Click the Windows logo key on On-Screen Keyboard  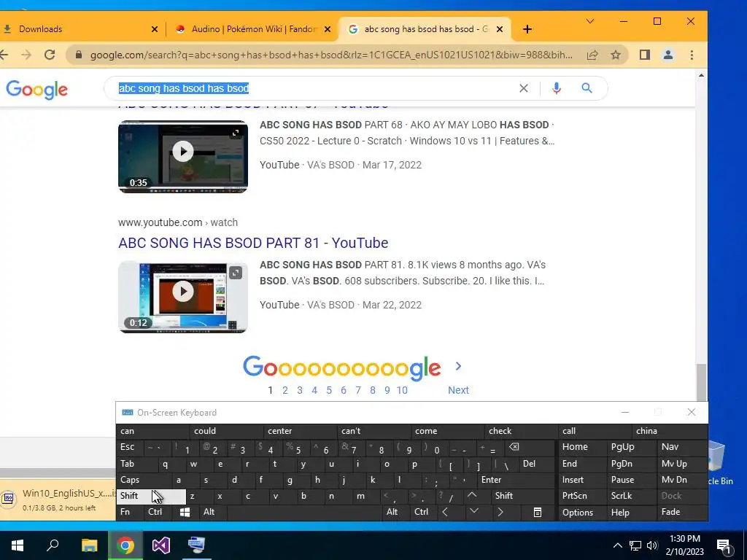pos(185,512)
